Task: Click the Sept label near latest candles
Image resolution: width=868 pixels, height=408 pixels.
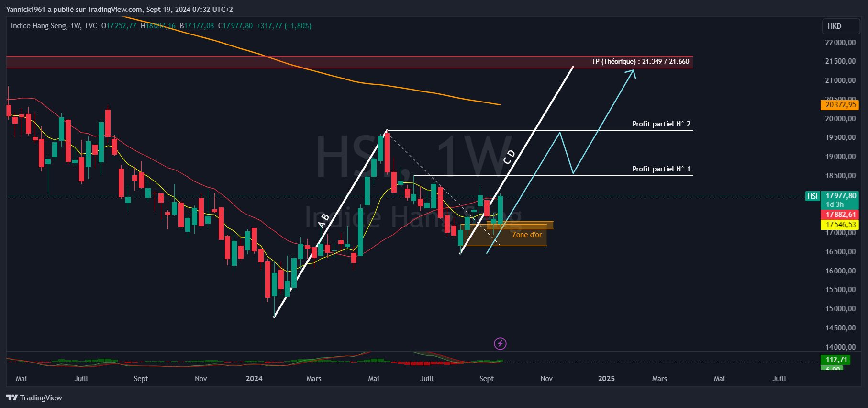Action: pos(487,379)
